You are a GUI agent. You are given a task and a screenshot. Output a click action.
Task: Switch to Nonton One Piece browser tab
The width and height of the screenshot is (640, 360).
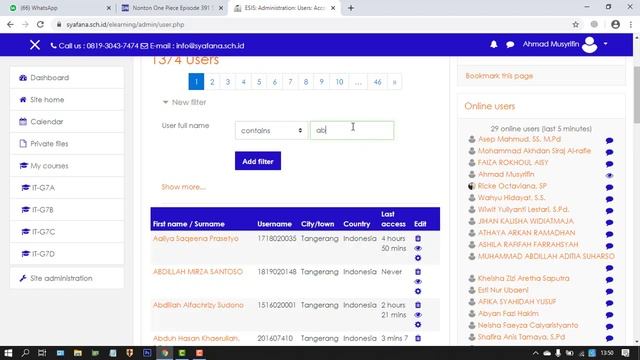click(171, 8)
